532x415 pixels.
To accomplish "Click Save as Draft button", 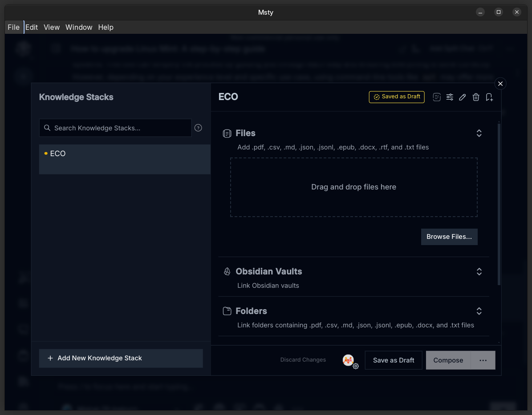I will click(394, 360).
